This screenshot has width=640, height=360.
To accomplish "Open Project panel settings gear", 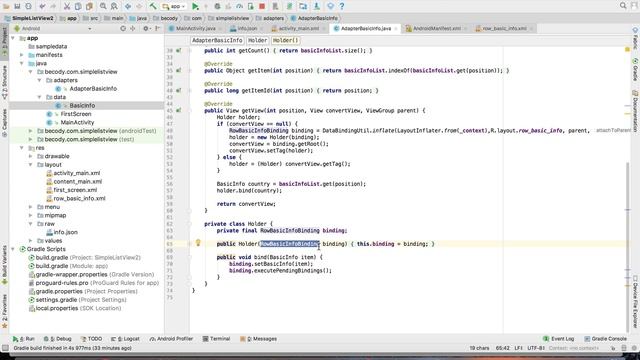I will click(x=146, y=29).
